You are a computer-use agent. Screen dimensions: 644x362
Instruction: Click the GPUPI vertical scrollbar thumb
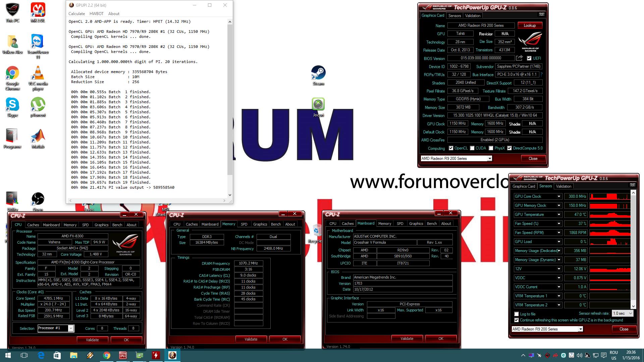(x=230, y=100)
